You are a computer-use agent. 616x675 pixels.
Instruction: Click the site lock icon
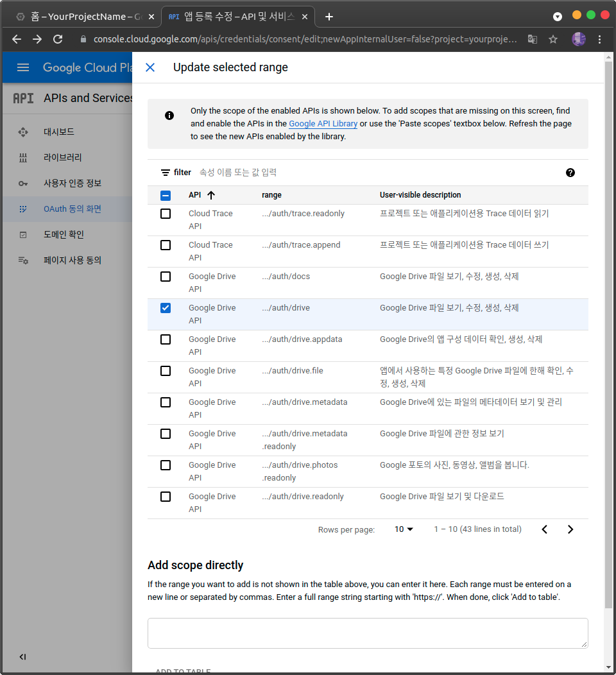pyautogui.click(x=83, y=39)
